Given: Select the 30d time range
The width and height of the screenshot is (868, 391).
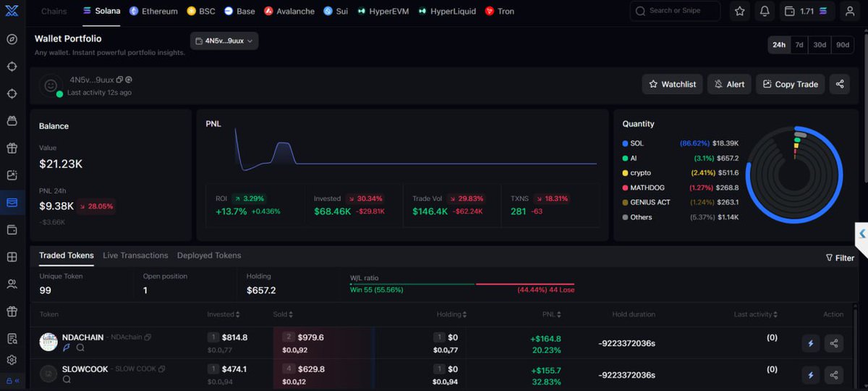Looking at the screenshot, I should tap(820, 44).
